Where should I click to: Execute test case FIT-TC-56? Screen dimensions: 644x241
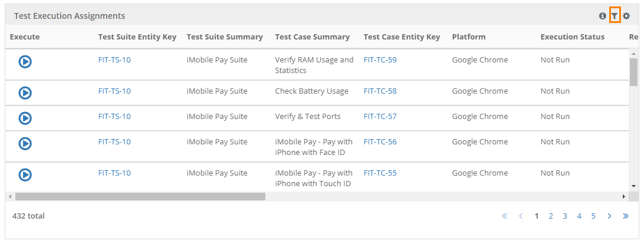pos(25,143)
